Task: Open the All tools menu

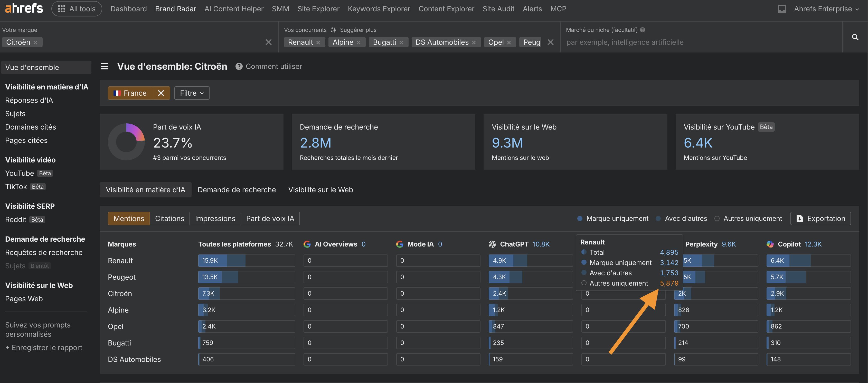Action: [x=77, y=9]
